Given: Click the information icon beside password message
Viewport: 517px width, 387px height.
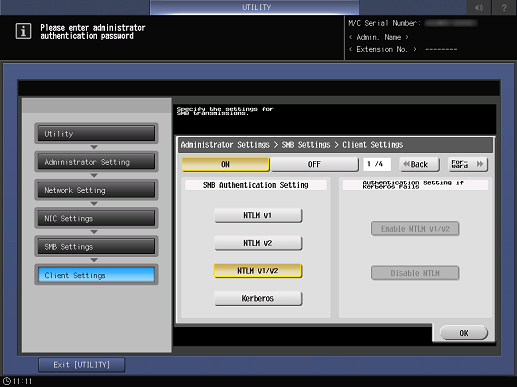Looking at the screenshot, I should tap(23, 31).
